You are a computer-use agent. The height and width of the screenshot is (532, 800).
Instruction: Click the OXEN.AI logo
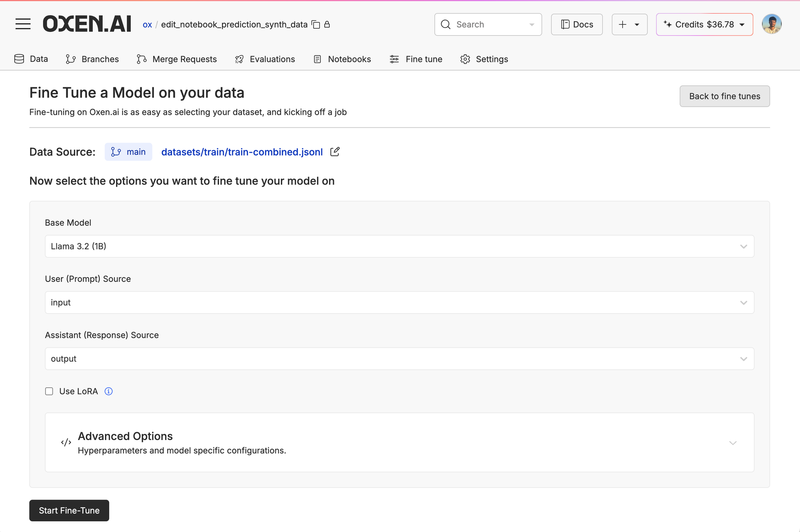87,24
